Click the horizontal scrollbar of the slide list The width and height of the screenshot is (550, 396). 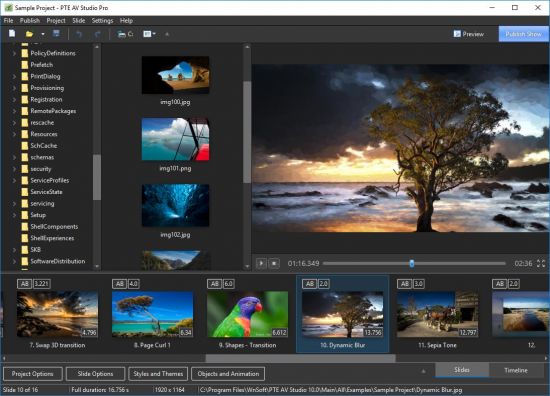coord(301,358)
